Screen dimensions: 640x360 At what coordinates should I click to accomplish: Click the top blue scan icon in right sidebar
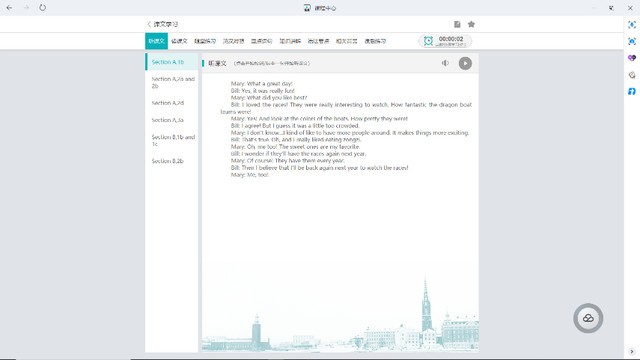632,24
